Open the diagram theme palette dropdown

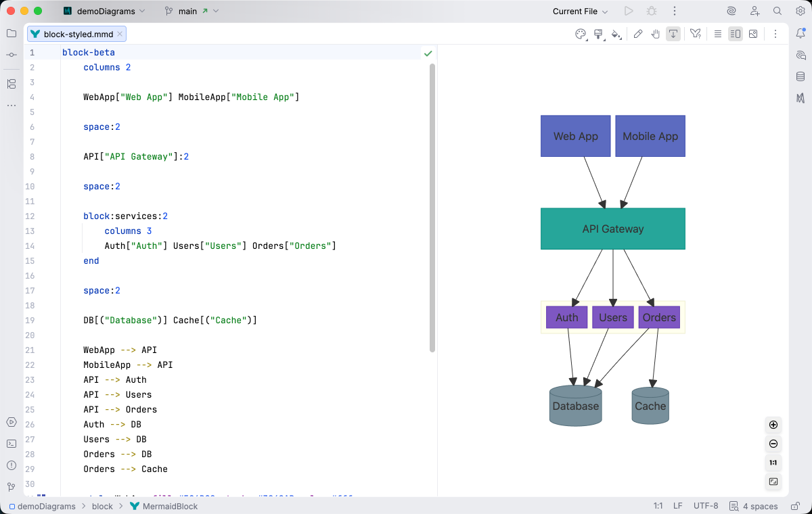(x=581, y=34)
